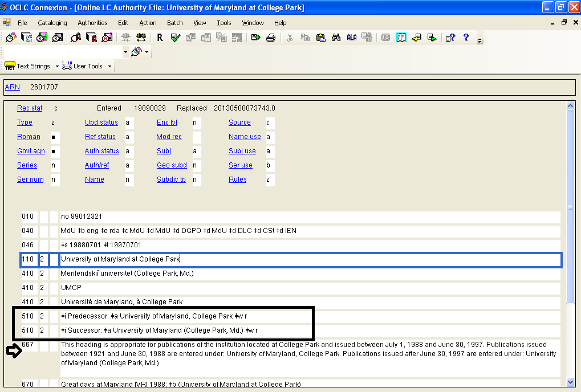
Task: Export the record with the export icon
Action: click(x=255, y=38)
